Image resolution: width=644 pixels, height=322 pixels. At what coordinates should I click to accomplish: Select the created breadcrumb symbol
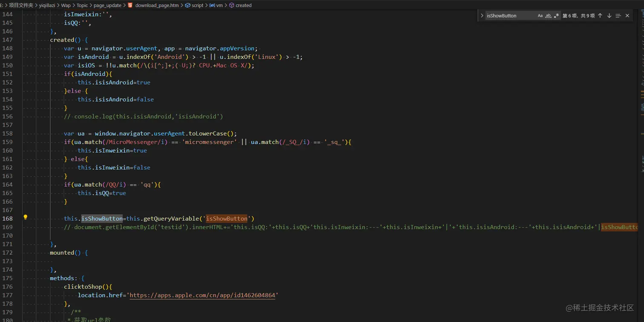(x=243, y=6)
